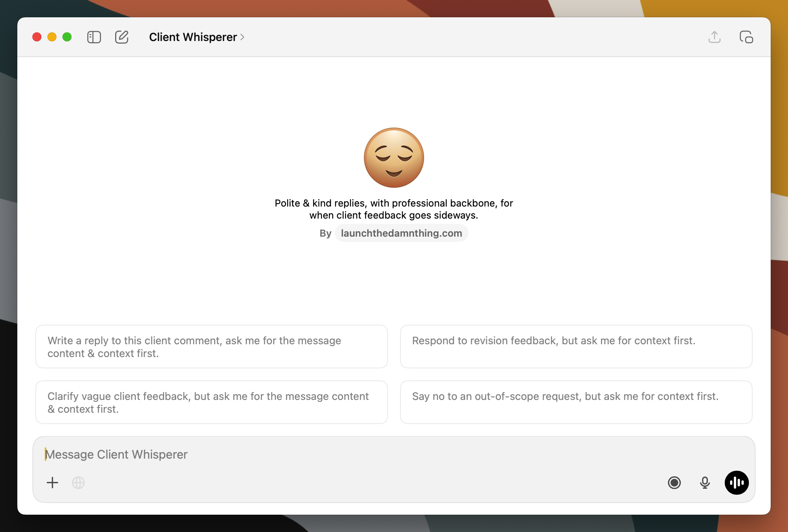Toggle the globe web search icon
Image resolution: width=788 pixels, height=532 pixels.
click(78, 483)
